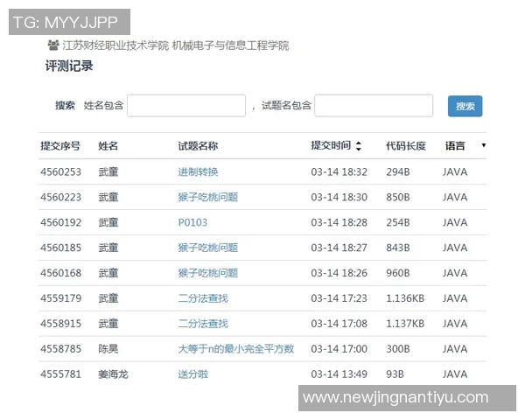Open the 送分啦 problem link
The height and width of the screenshot is (420, 525).
192,374
